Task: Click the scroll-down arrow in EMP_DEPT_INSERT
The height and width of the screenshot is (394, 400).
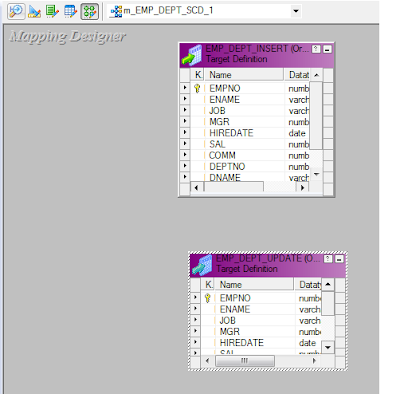Action: tap(316, 174)
